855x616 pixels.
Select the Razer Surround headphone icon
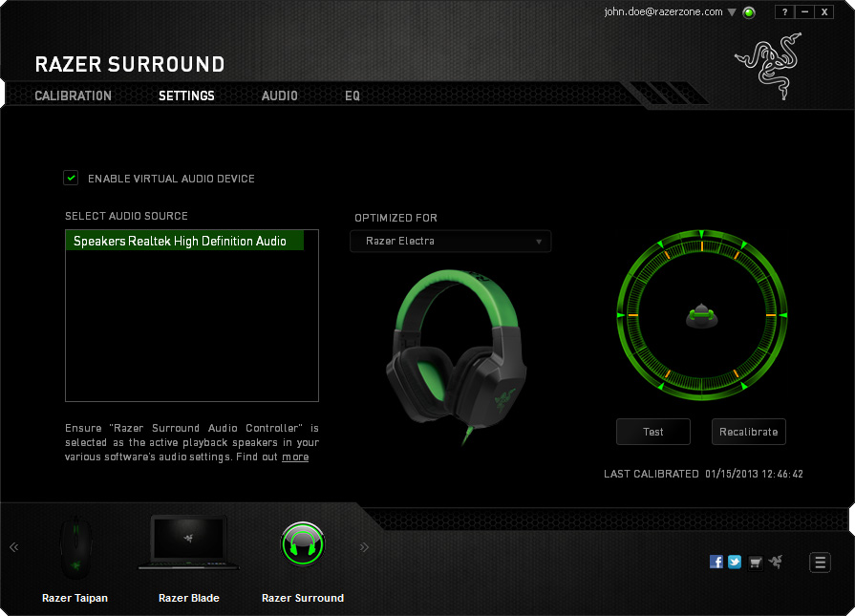pyautogui.click(x=303, y=545)
